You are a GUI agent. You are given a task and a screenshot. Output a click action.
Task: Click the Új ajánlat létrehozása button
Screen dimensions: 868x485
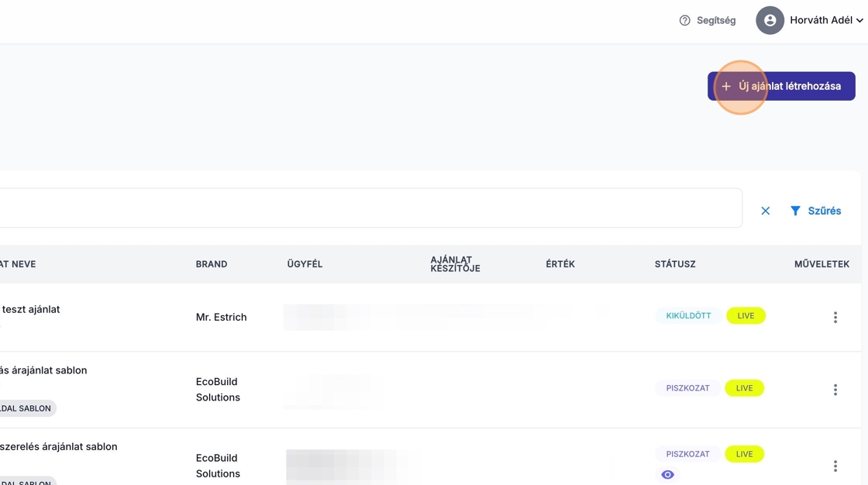pos(781,86)
